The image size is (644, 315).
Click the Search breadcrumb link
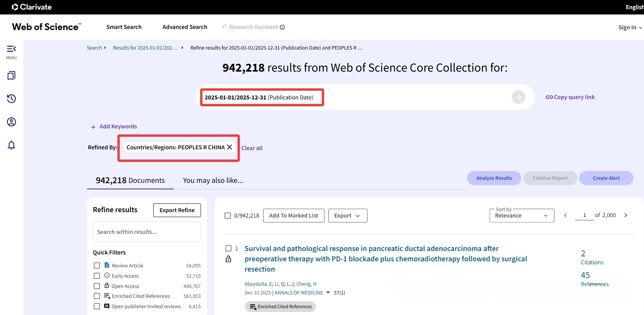pyautogui.click(x=94, y=48)
